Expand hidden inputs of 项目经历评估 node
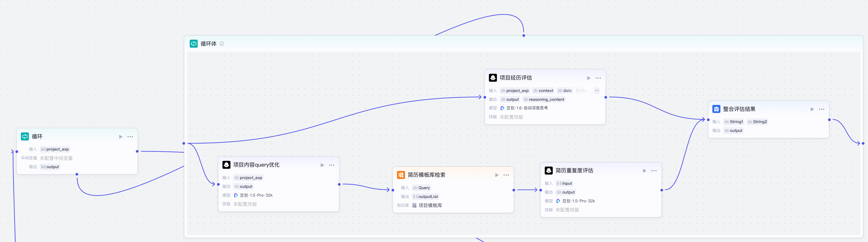This screenshot has height=242, width=868. click(x=596, y=91)
